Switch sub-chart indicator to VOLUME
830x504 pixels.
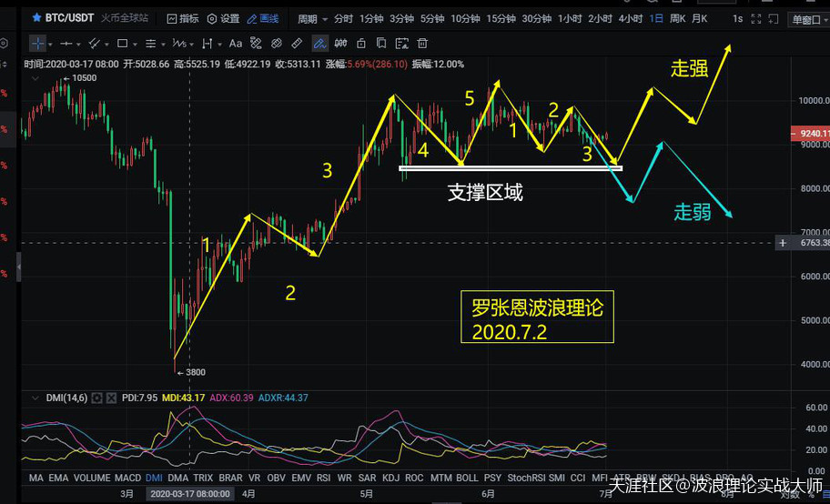pyautogui.click(x=92, y=478)
